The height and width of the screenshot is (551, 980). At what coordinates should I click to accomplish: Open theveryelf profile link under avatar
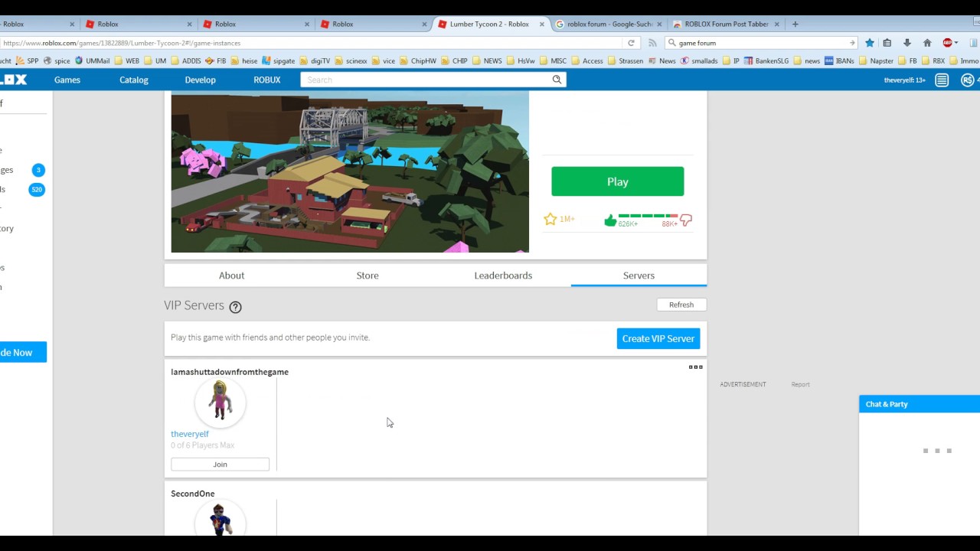tap(190, 434)
